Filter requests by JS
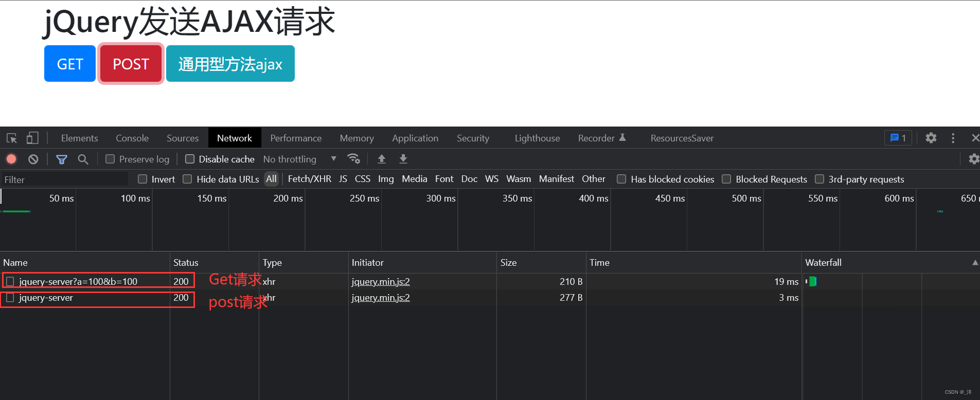The image size is (980, 400). (x=343, y=179)
